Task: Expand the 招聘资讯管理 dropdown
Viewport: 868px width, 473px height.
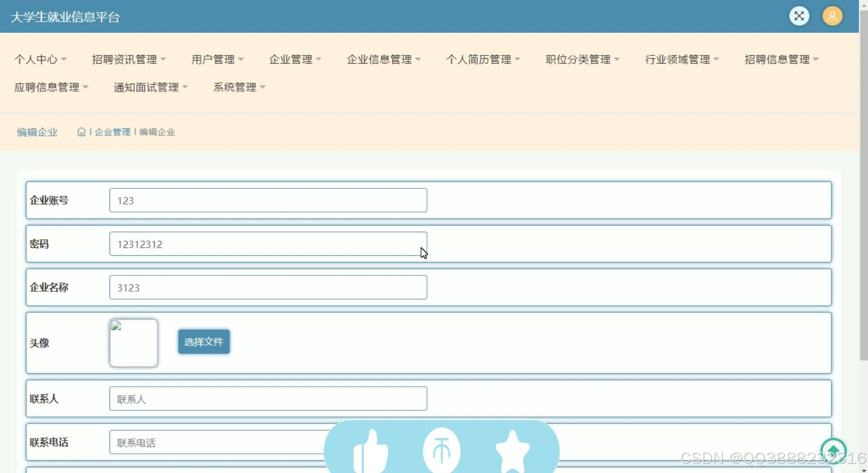Action: coord(129,59)
